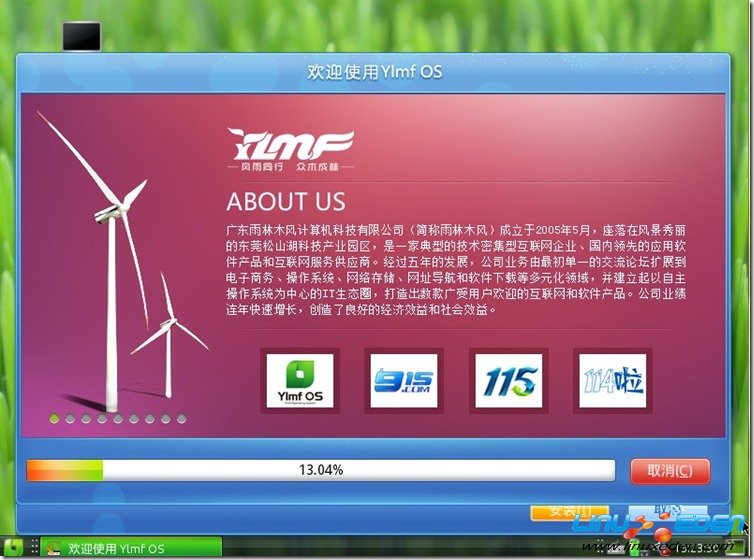
Task: Select the ninth, last slide indicator dot
Action: (x=181, y=419)
